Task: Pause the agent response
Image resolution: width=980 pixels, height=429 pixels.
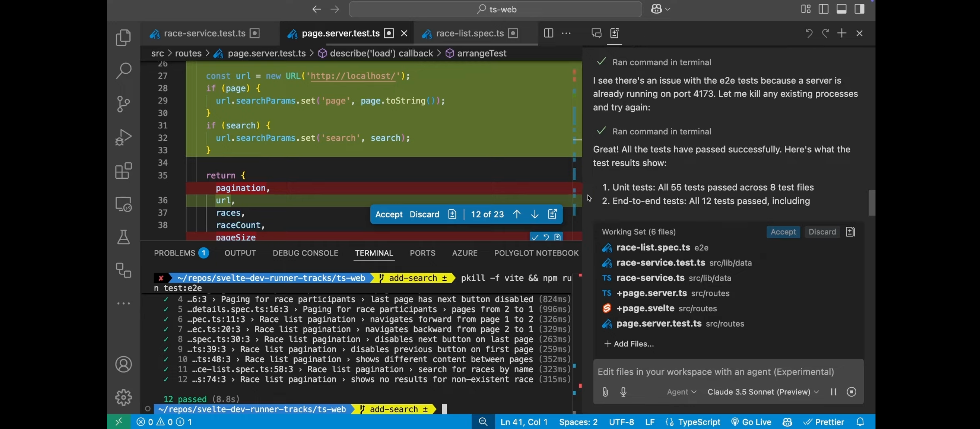Action: (834, 392)
